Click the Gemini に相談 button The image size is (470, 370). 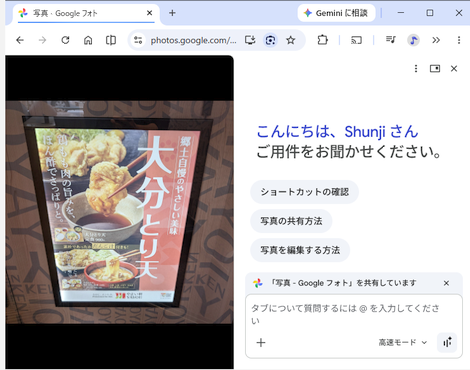click(x=336, y=13)
